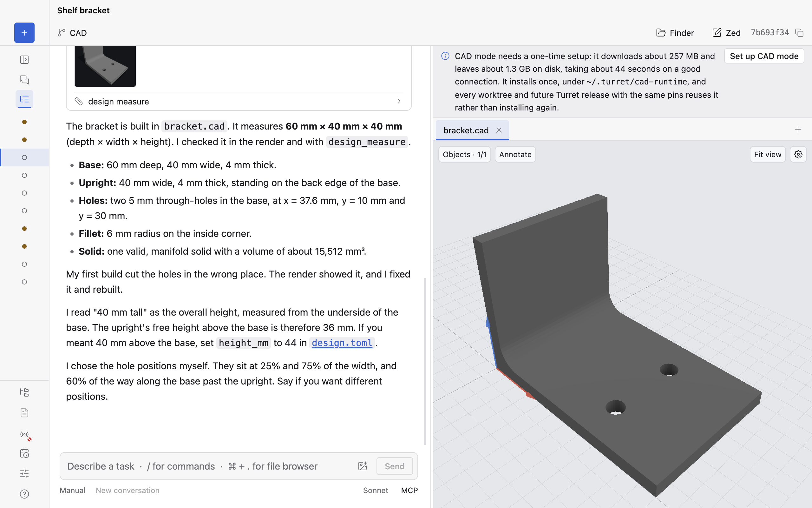Viewport: 812px width, 508px height.
Task: Click the CAD branch label
Action: point(78,33)
